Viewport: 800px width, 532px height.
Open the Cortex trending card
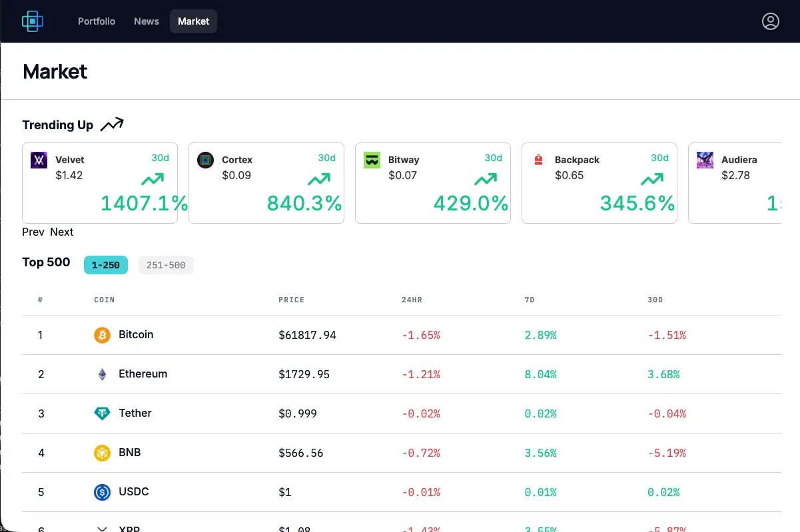(266, 183)
